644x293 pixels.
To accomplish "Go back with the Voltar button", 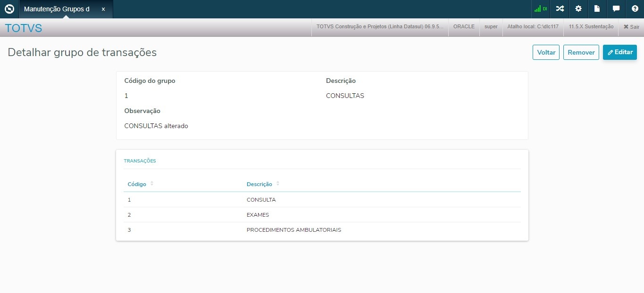I will [x=546, y=52].
